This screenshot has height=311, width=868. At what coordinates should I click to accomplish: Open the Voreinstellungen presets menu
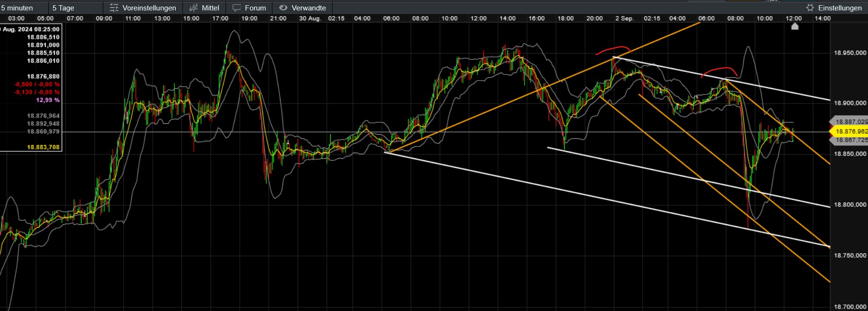[x=149, y=8]
